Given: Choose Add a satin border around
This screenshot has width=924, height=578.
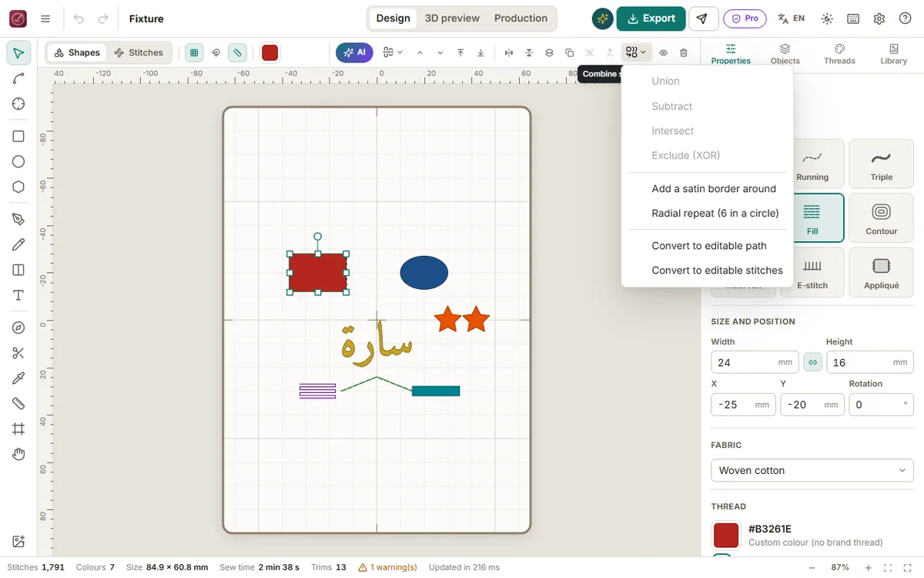Looking at the screenshot, I should coord(714,189).
